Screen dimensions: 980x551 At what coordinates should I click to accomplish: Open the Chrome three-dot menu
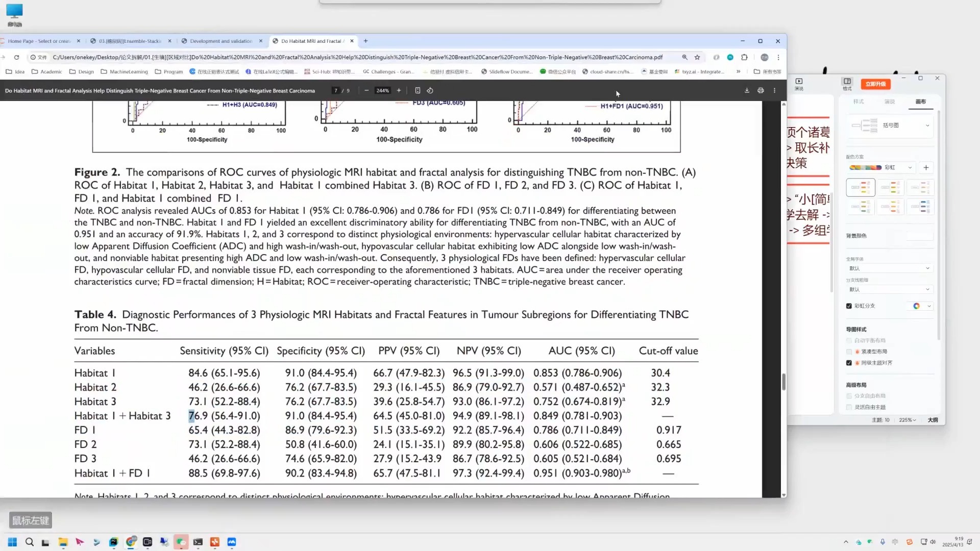tap(778, 57)
